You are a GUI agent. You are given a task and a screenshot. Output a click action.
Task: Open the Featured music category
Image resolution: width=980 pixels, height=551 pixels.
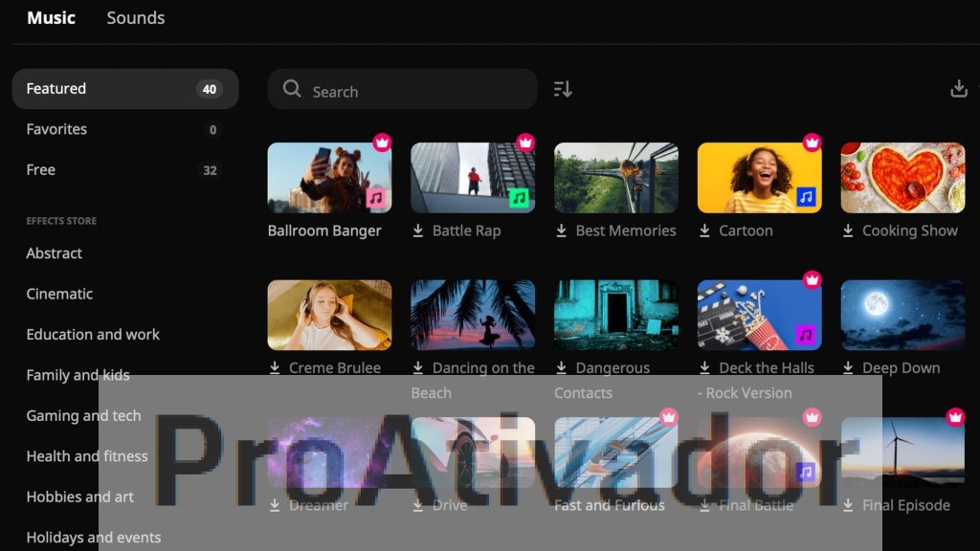tap(56, 88)
